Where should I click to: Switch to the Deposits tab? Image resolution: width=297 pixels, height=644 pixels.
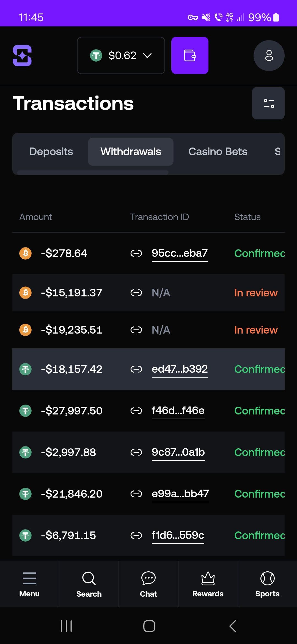(x=51, y=152)
